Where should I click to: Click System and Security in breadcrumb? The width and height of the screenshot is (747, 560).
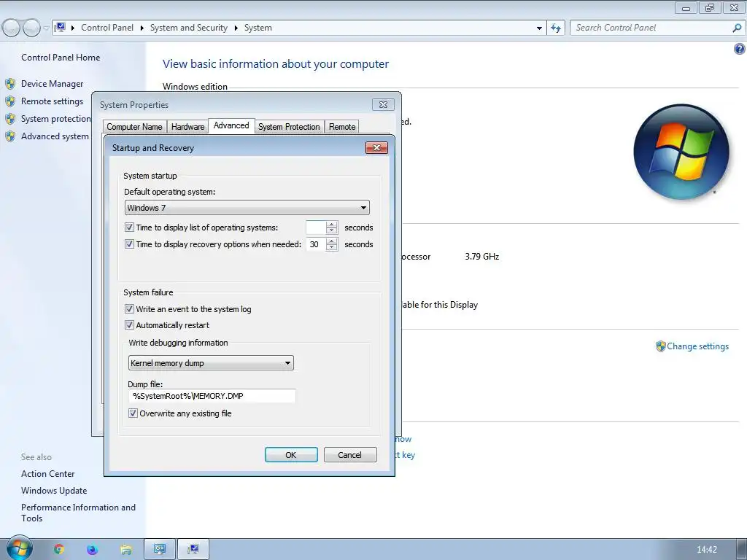point(189,28)
